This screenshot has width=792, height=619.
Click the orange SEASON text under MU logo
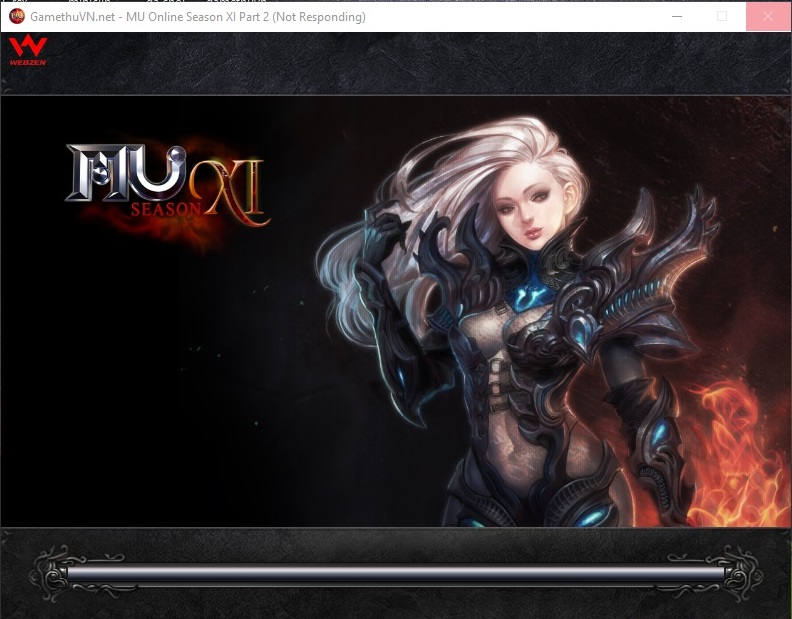point(166,210)
